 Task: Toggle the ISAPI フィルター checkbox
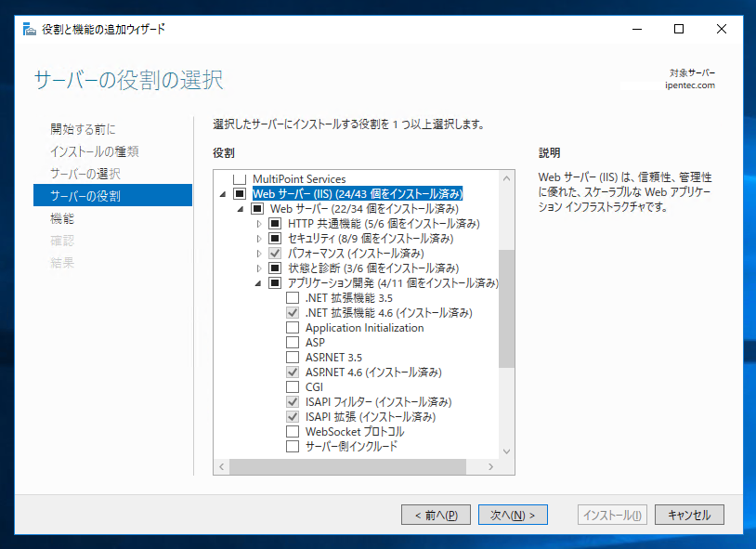coord(293,402)
